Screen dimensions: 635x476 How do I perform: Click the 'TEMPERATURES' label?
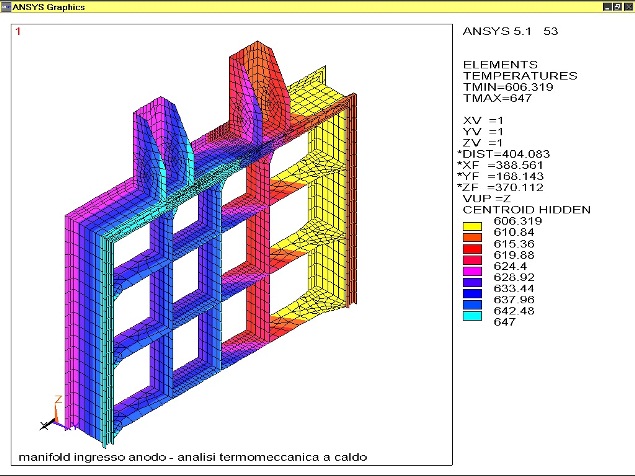(520, 76)
